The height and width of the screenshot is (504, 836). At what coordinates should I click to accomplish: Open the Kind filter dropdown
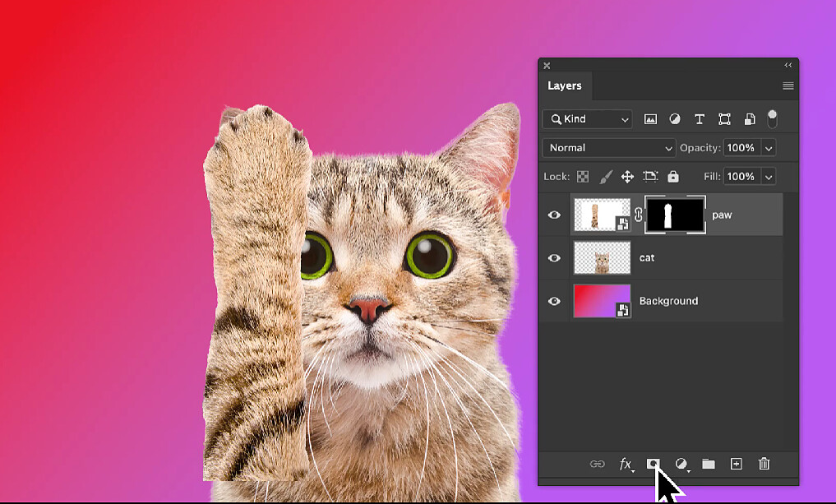587,119
